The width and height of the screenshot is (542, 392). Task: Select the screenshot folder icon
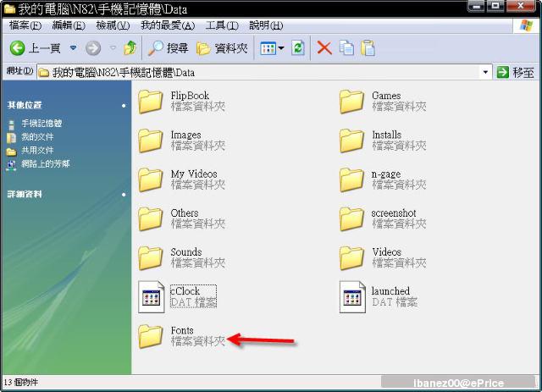(351, 218)
